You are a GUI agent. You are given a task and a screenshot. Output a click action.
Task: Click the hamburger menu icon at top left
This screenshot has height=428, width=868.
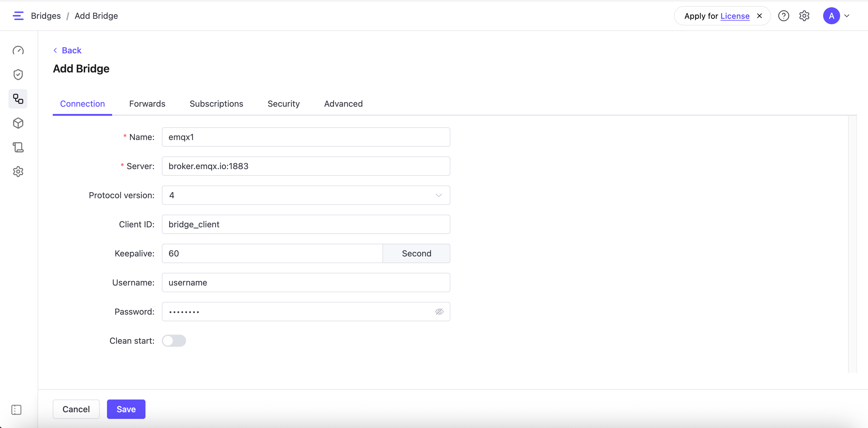[x=18, y=16]
